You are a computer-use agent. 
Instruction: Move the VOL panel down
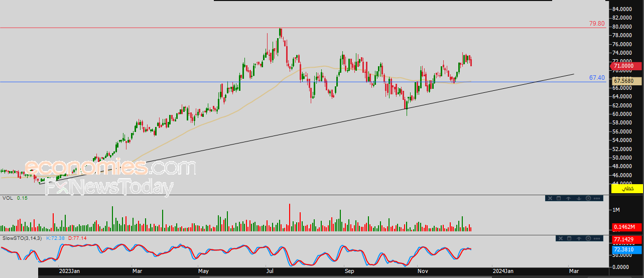(x=579, y=198)
